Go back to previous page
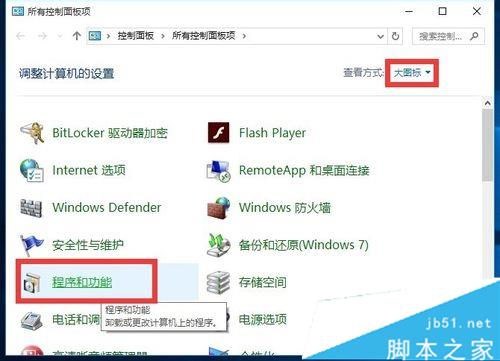This screenshot has height=361, width=500. 21,36
